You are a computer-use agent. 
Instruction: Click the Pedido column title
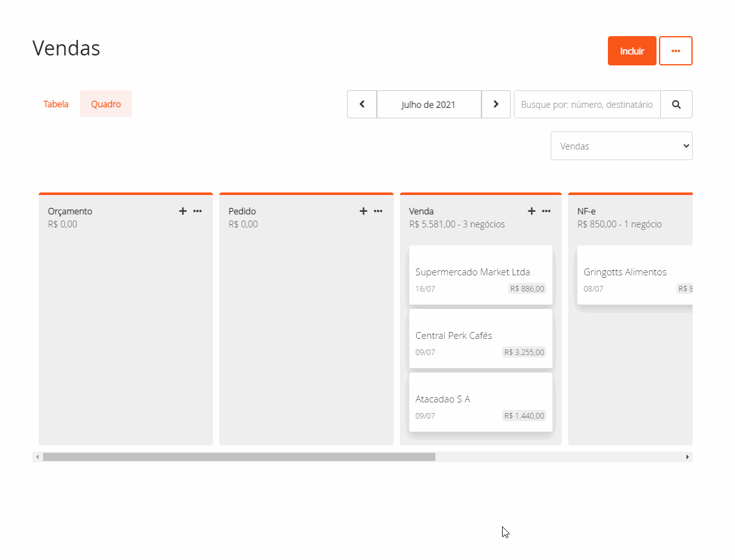[x=242, y=211]
